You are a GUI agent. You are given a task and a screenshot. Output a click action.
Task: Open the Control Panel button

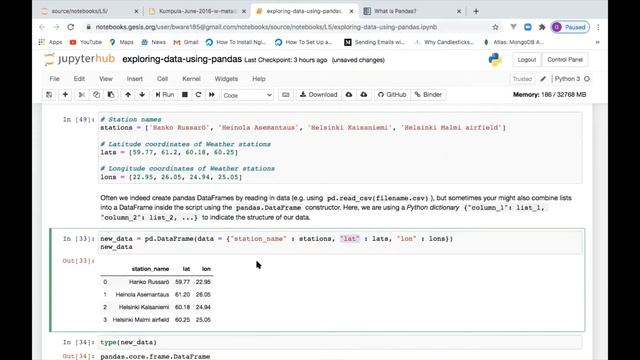tap(565, 60)
